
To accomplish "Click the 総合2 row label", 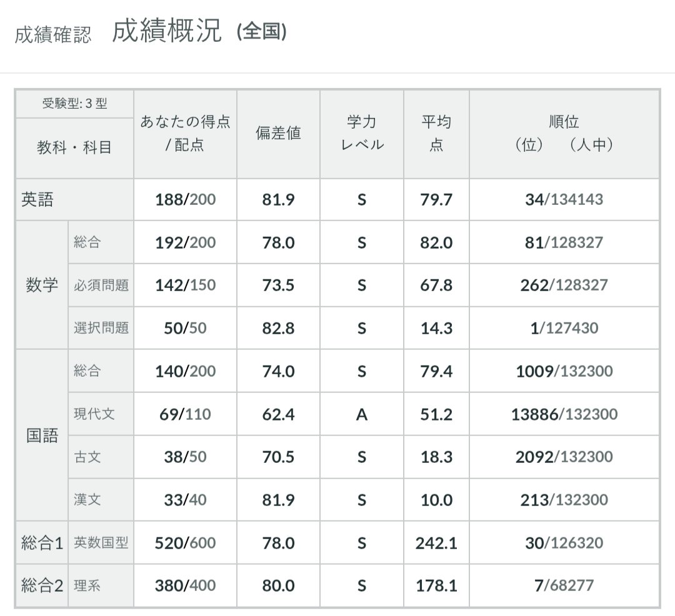I will tap(42, 585).
